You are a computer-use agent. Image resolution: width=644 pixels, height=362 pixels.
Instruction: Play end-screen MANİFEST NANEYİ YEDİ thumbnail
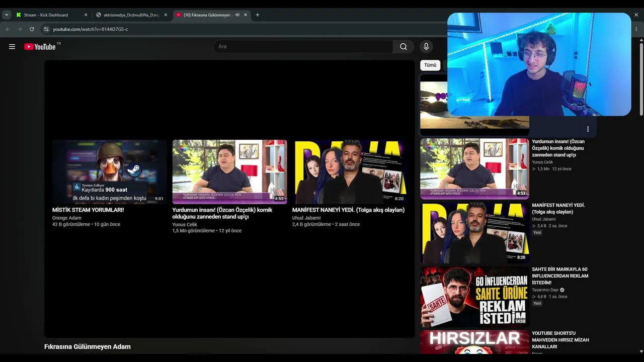pyautogui.click(x=350, y=172)
